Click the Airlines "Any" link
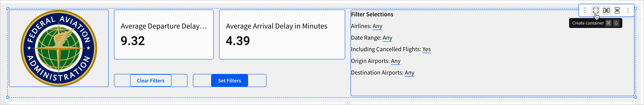 pyautogui.click(x=377, y=26)
